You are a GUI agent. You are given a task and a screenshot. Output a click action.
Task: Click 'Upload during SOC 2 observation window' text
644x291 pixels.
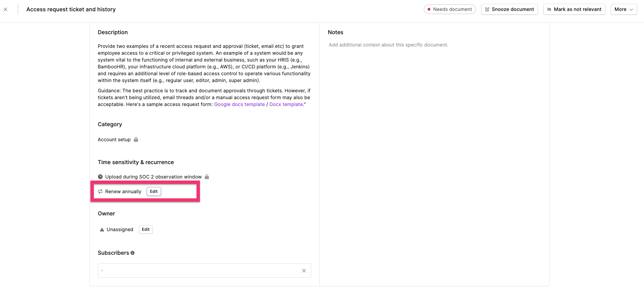click(153, 177)
